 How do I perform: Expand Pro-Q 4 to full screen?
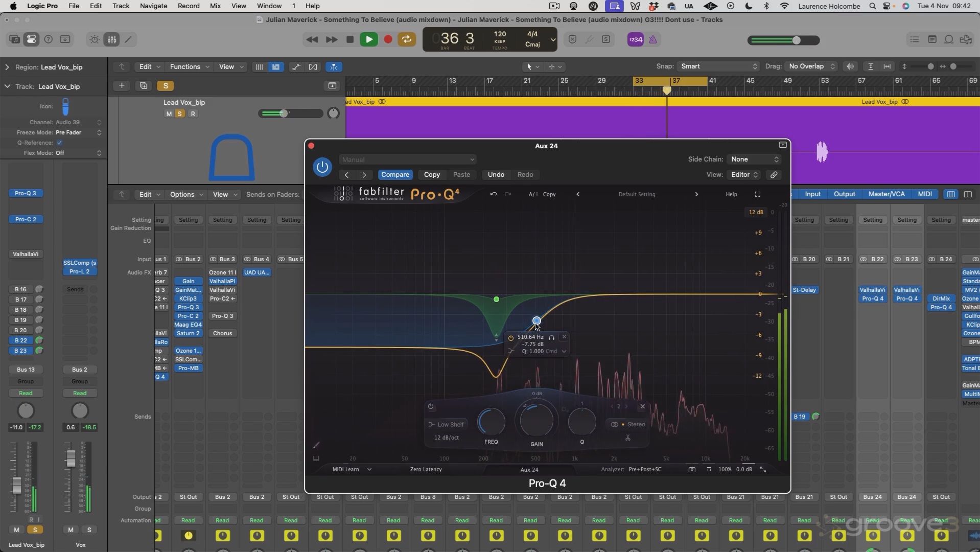point(758,194)
